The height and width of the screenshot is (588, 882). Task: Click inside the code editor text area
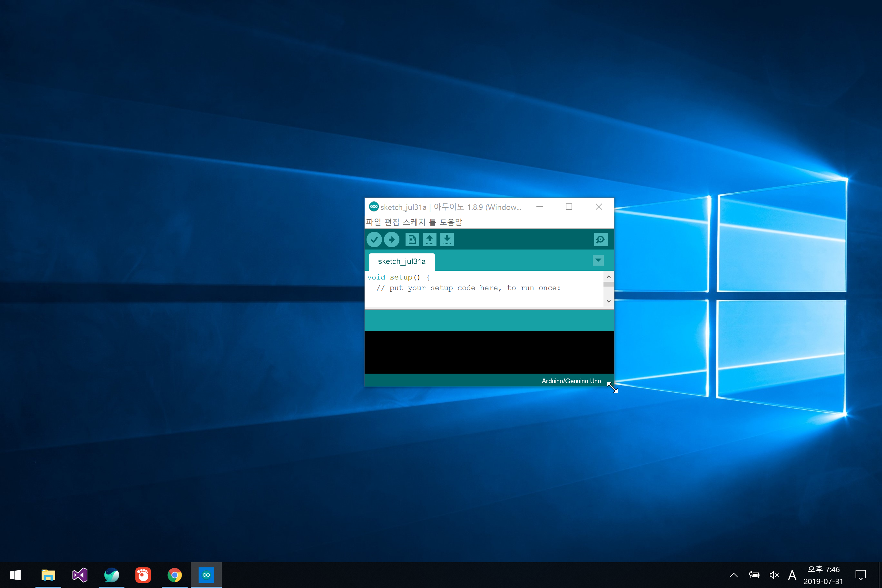tap(484, 296)
